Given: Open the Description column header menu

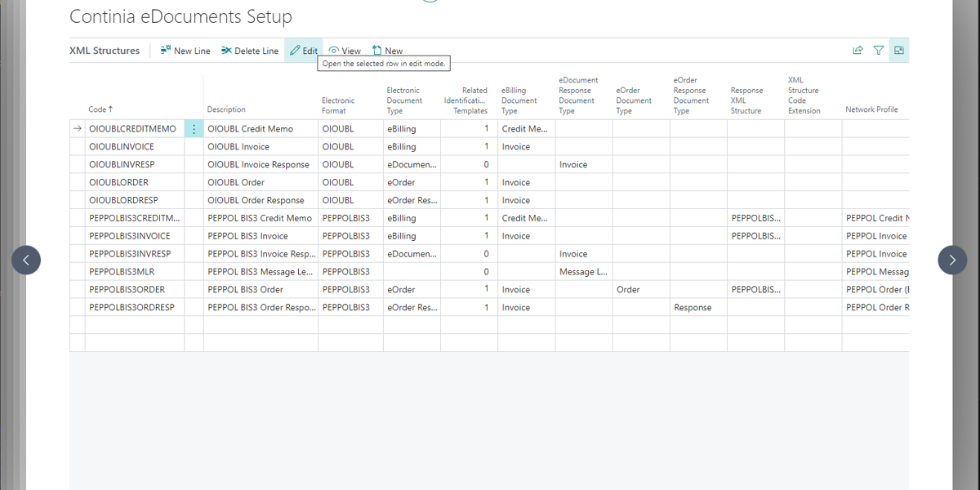Looking at the screenshot, I should 226,109.
